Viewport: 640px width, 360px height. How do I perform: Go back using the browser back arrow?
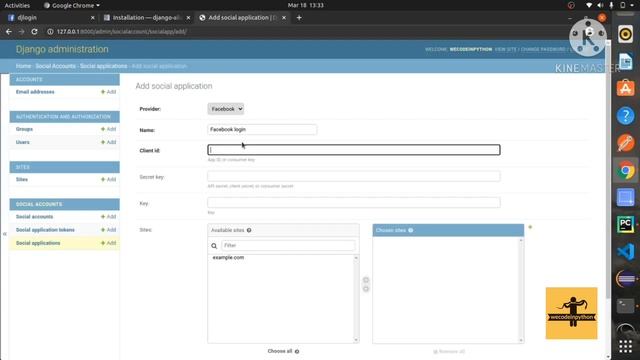point(9,31)
